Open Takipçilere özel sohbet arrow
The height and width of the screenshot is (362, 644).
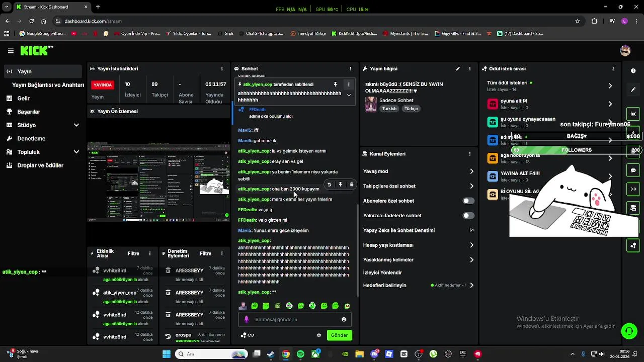coord(471,186)
